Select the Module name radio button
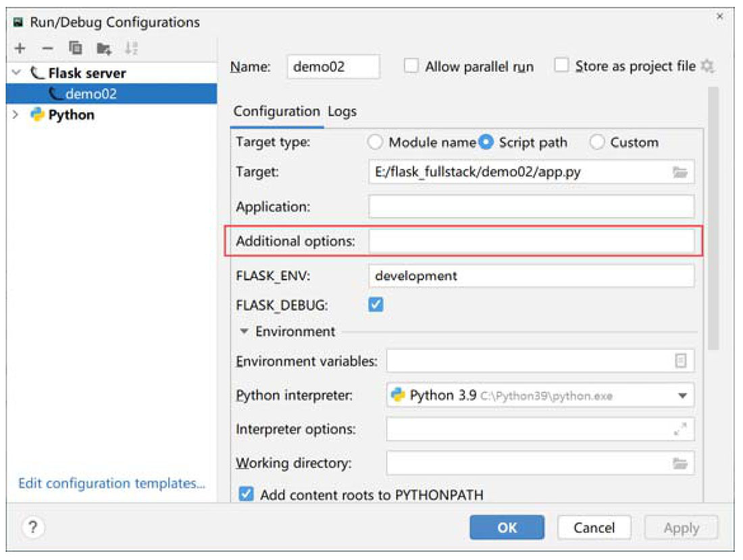This screenshot has width=743, height=560. click(x=376, y=143)
